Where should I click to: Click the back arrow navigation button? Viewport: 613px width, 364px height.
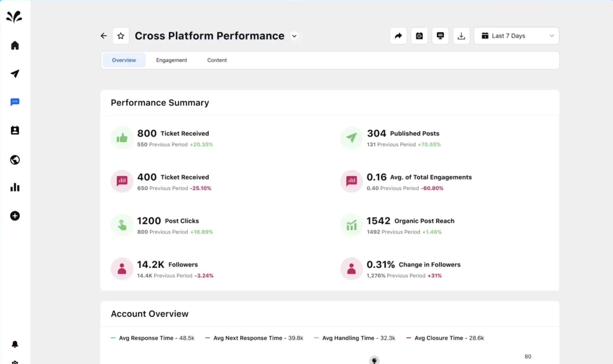click(104, 35)
